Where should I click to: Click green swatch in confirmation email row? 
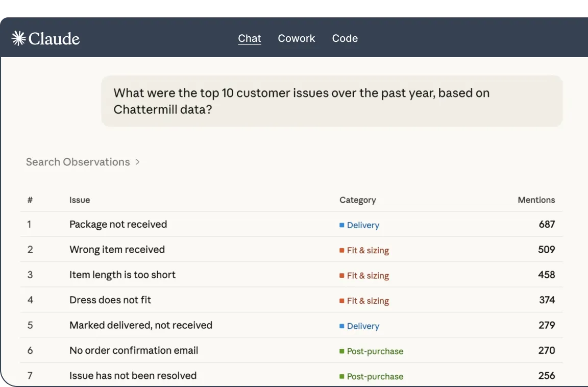pyautogui.click(x=341, y=351)
